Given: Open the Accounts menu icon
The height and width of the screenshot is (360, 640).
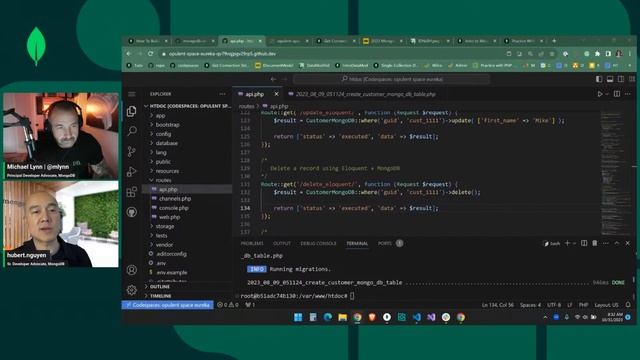Looking at the screenshot, I should [131, 270].
